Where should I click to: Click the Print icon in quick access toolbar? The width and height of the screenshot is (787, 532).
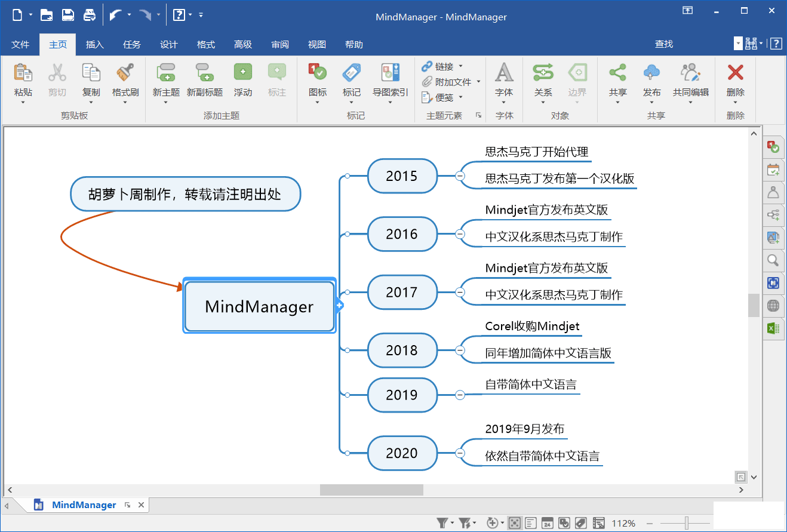[90, 15]
